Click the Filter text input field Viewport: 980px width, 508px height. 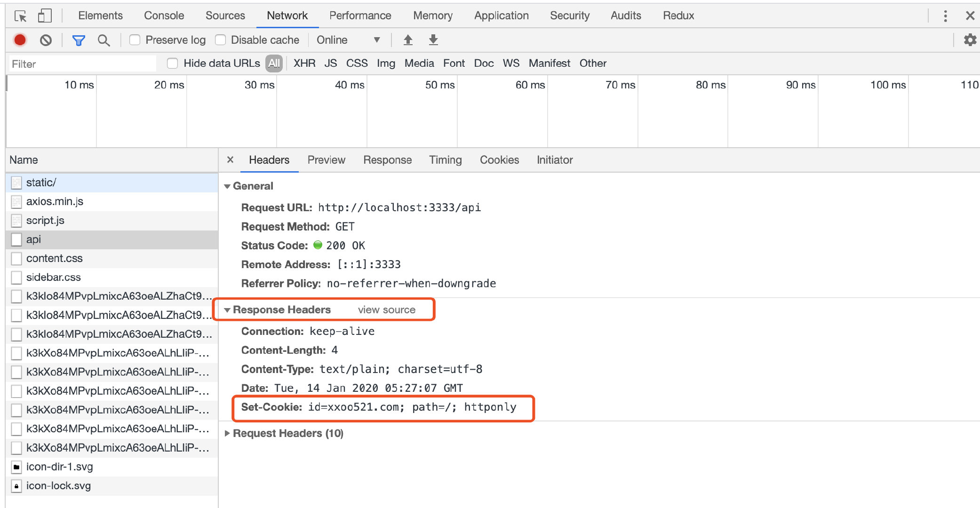(82, 63)
